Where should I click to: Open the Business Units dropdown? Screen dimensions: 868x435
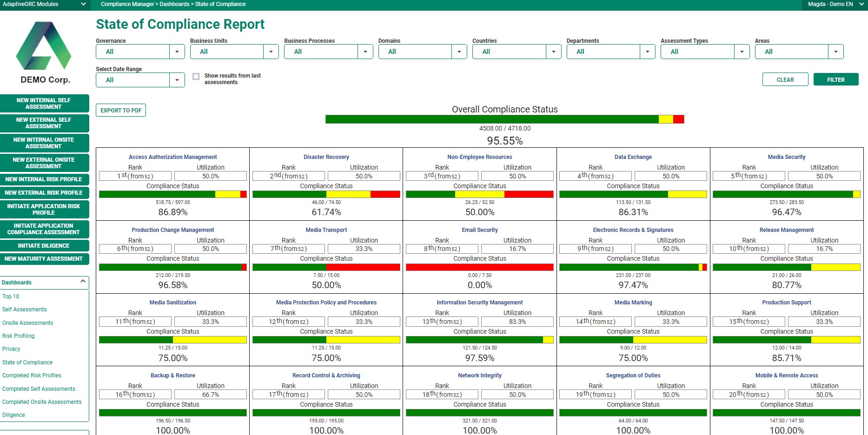click(271, 52)
